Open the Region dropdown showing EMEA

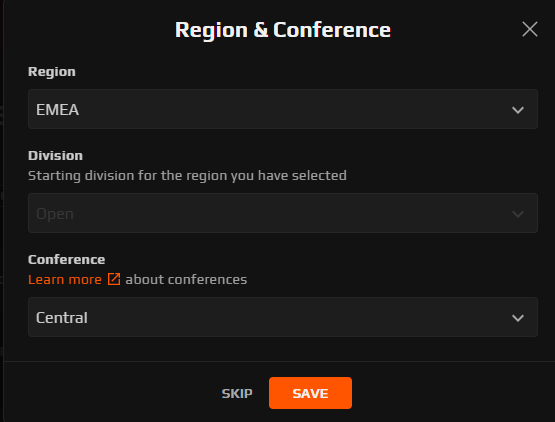click(283, 109)
